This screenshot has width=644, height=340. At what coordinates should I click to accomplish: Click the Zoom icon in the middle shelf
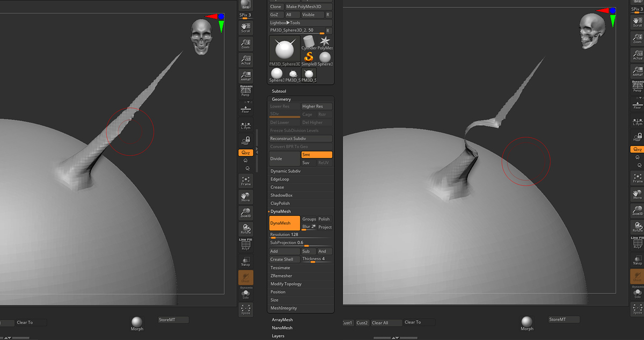[245, 44]
